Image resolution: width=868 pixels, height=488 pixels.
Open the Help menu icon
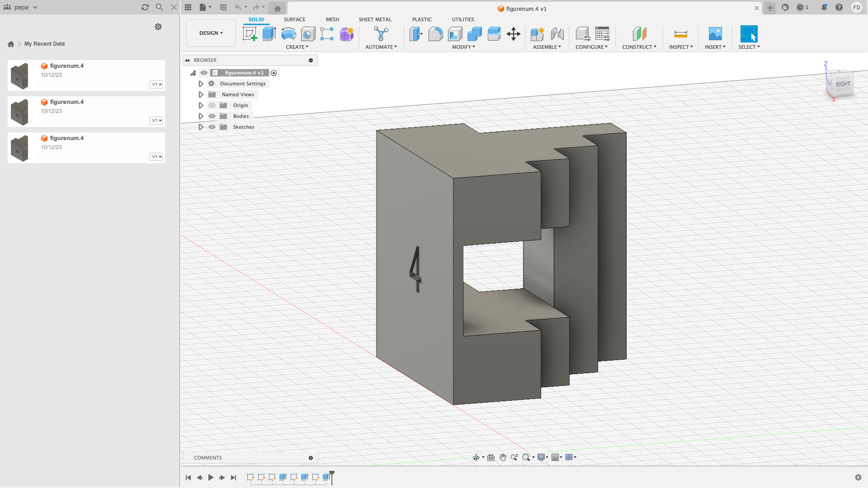pos(839,7)
